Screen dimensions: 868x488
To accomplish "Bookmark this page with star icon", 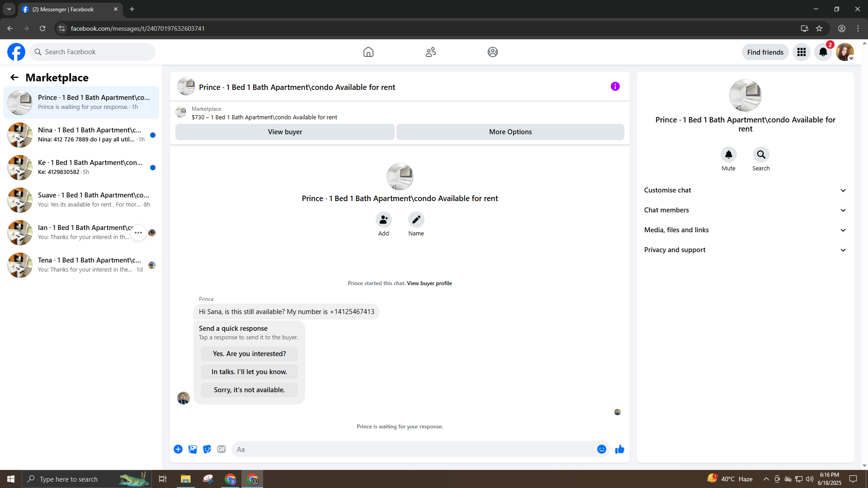I will pos(819,28).
